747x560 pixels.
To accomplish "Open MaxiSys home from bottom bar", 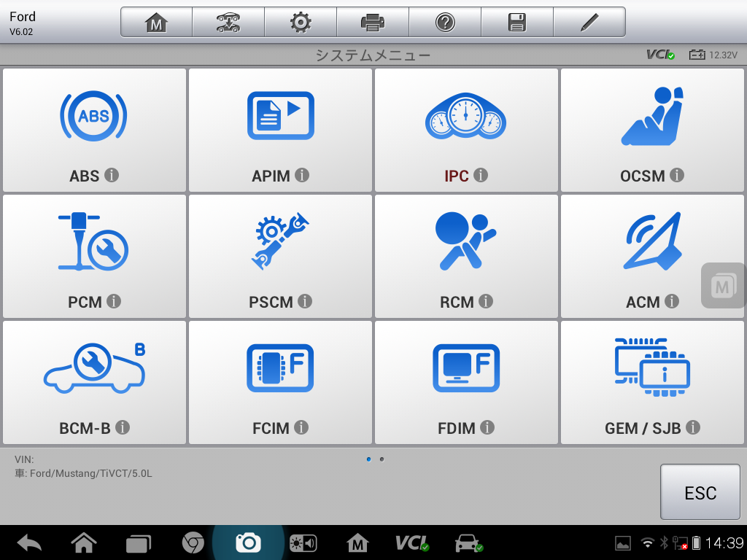I will coord(357,542).
